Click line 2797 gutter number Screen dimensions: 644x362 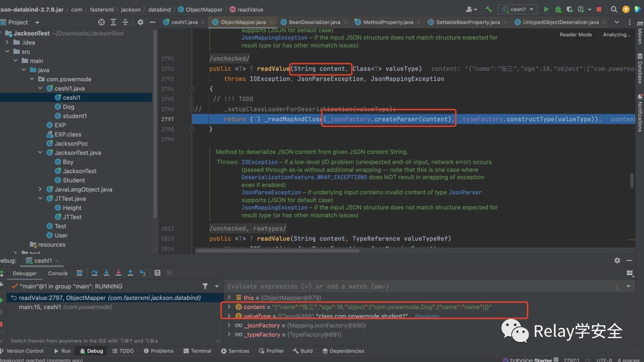(167, 119)
